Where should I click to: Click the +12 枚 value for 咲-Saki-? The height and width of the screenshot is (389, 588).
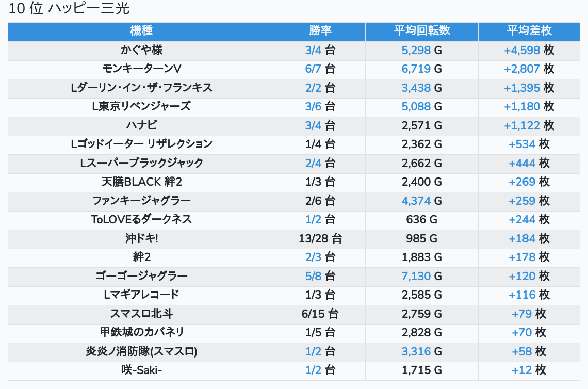[529, 370]
